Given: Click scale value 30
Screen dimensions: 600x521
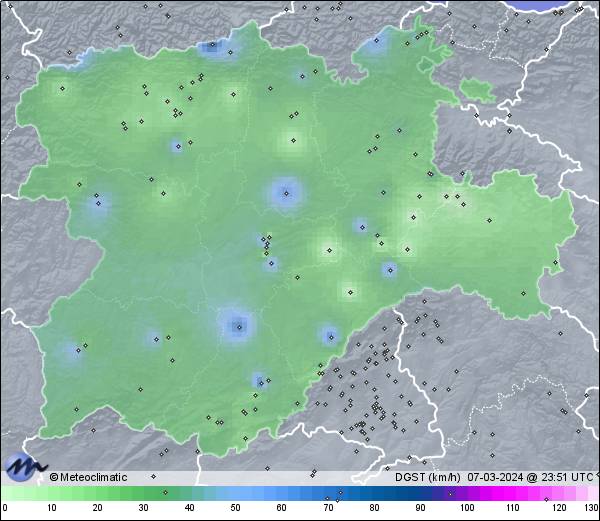Looking at the screenshot, I should click(143, 508).
